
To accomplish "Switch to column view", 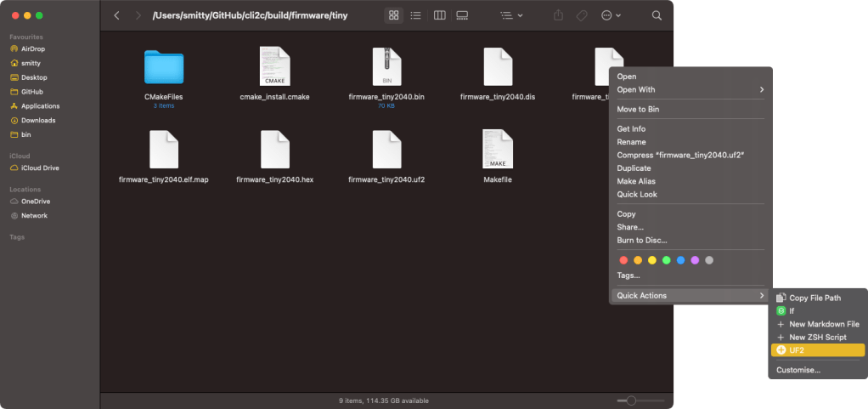I will 440,15.
